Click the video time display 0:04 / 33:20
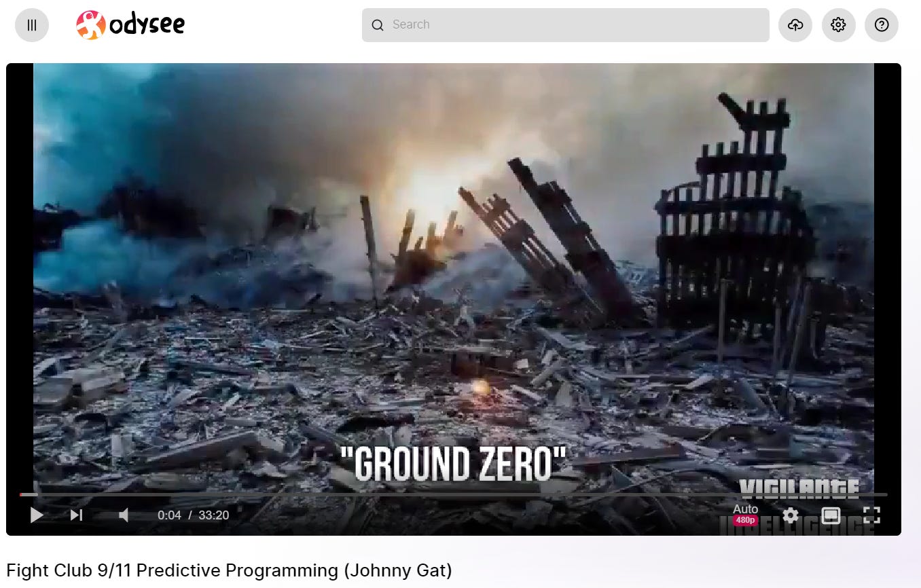 [194, 515]
